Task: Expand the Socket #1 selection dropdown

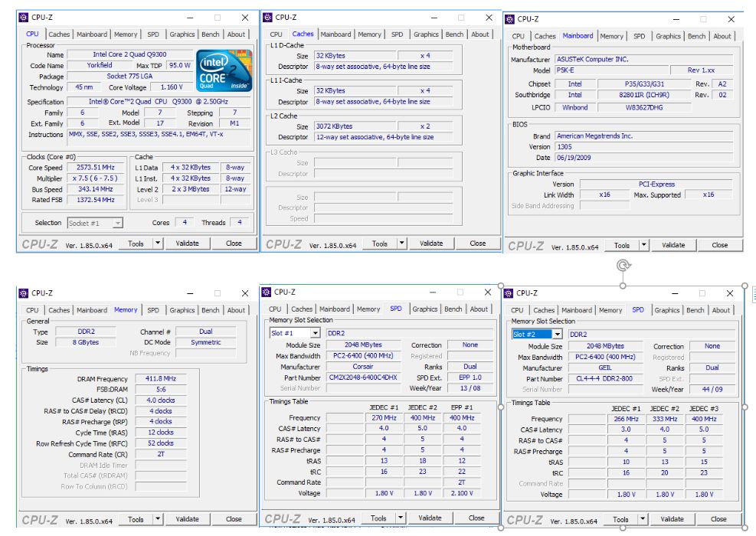Action: [118, 223]
